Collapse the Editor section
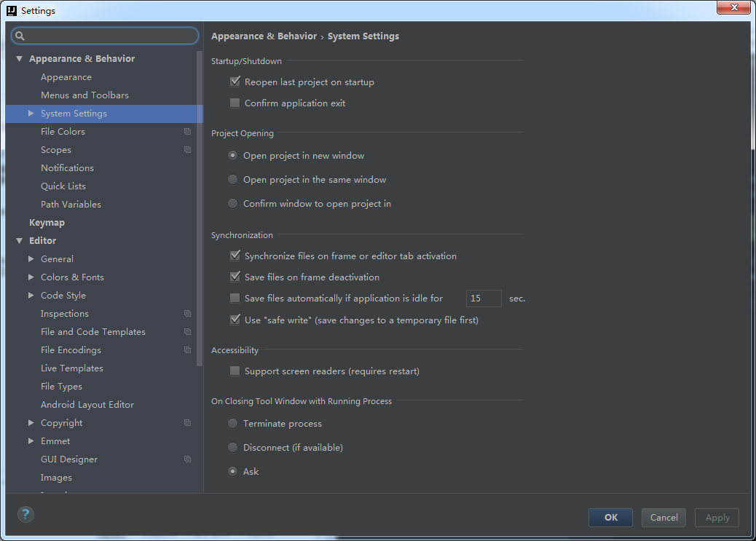 (x=19, y=240)
